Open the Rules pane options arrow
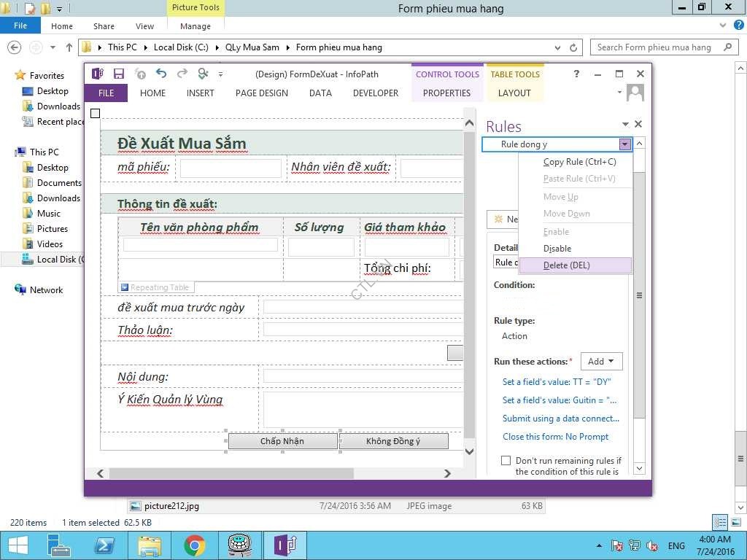Screen dimensions: 747x560 coord(625,125)
